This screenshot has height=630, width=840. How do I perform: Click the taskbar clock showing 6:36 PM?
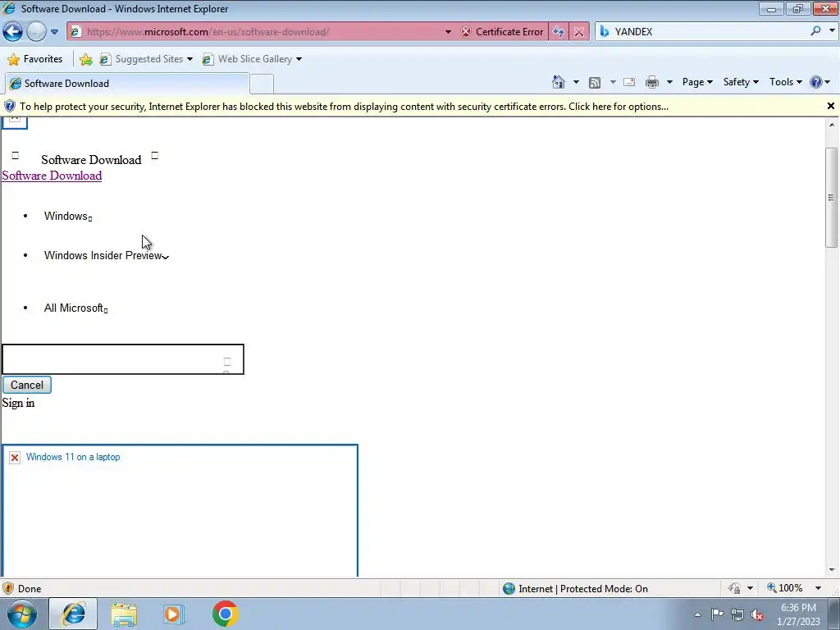798,614
